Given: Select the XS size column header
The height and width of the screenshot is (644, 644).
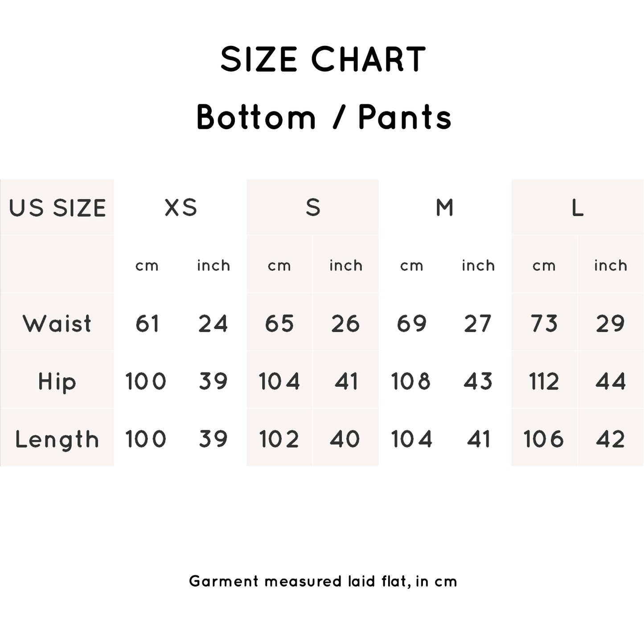Looking at the screenshot, I should click(x=180, y=208).
